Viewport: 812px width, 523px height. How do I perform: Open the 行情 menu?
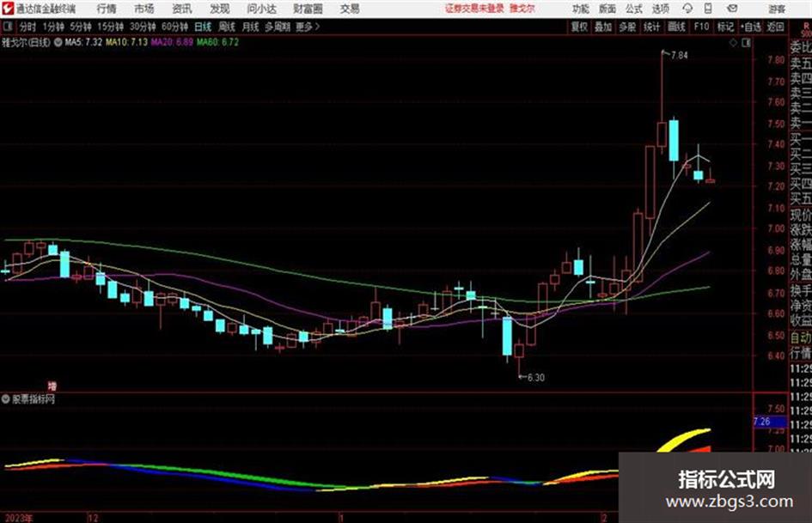[x=107, y=9]
